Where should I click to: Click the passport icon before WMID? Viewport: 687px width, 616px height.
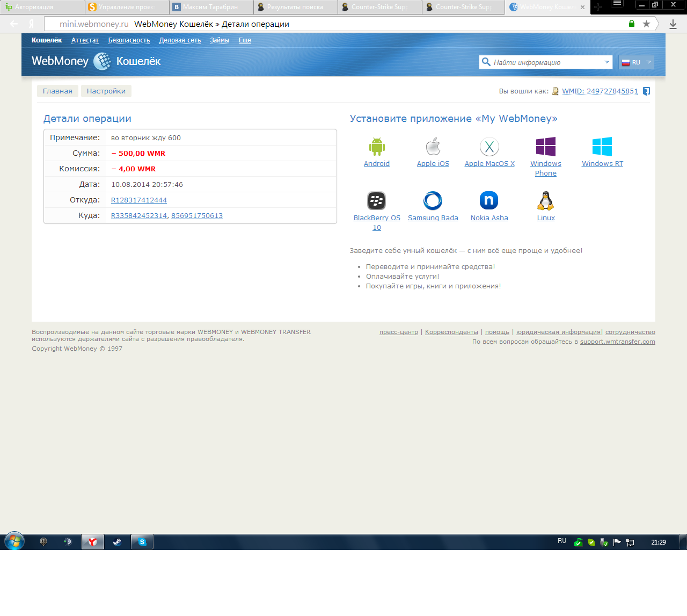(556, 91)
